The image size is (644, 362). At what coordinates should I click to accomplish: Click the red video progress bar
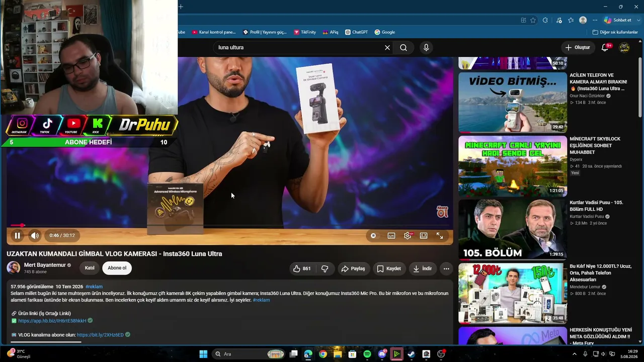(230, 225)
